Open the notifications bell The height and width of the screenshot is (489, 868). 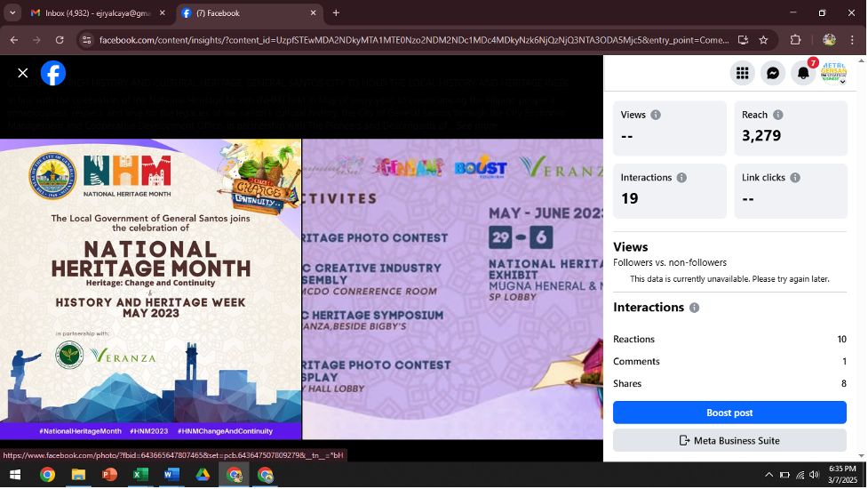[x=803, y=73]
